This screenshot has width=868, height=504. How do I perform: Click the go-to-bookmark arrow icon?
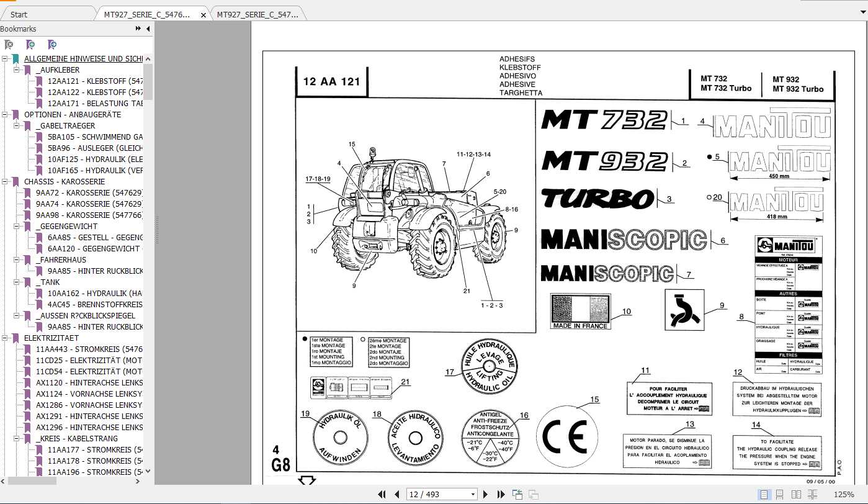coord(52,44)
